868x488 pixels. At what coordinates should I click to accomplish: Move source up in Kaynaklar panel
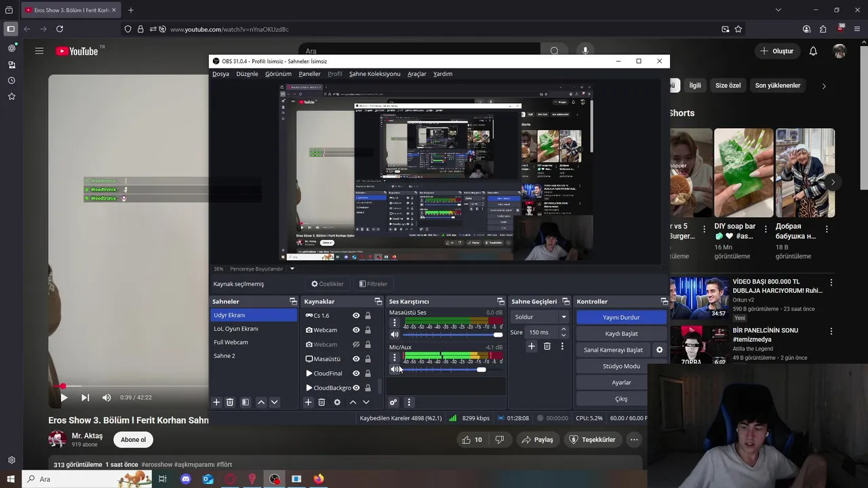click(x=353, y=402)
